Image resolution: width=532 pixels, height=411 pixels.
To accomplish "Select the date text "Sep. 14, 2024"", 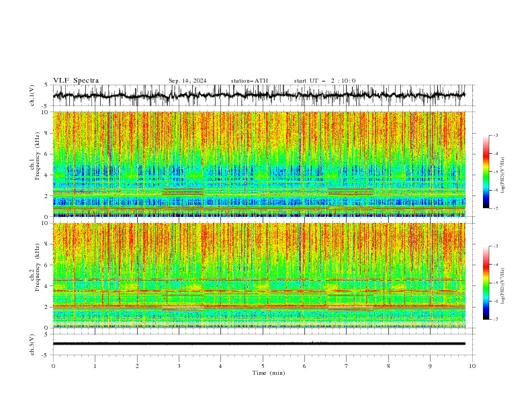I will (187, 81).
